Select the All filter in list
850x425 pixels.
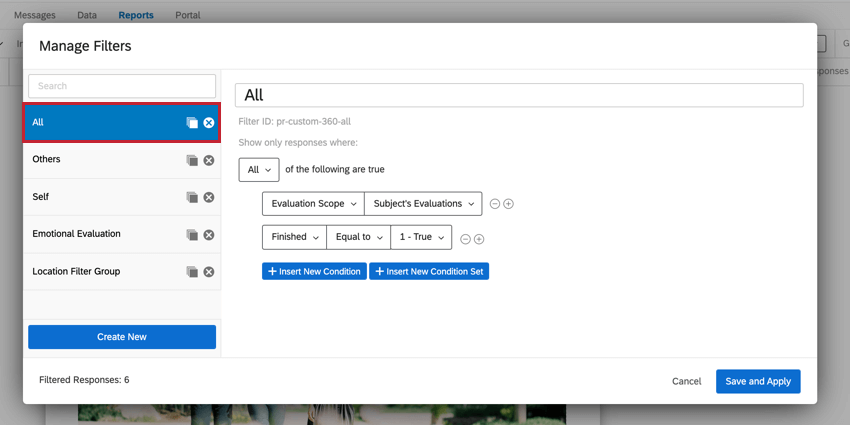pos(121,123)
